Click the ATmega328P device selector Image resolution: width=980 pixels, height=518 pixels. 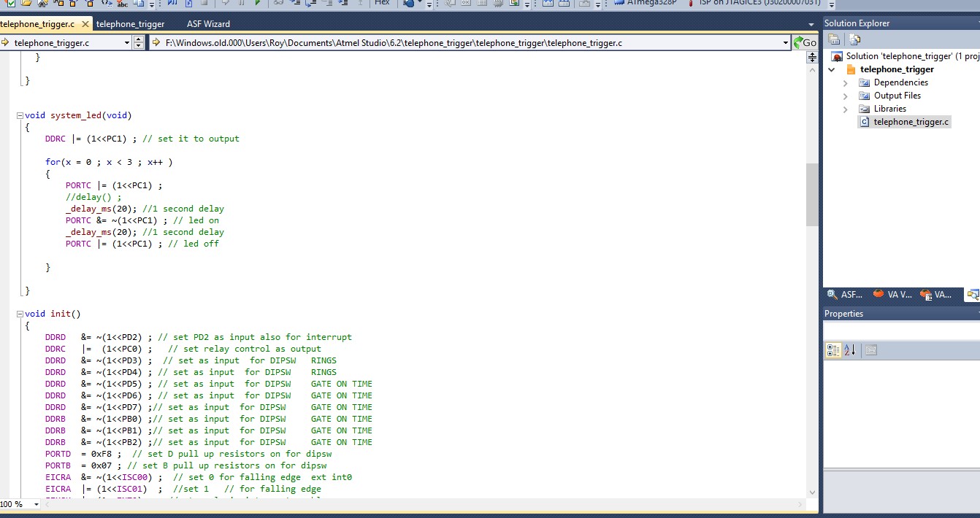[651, 3]
